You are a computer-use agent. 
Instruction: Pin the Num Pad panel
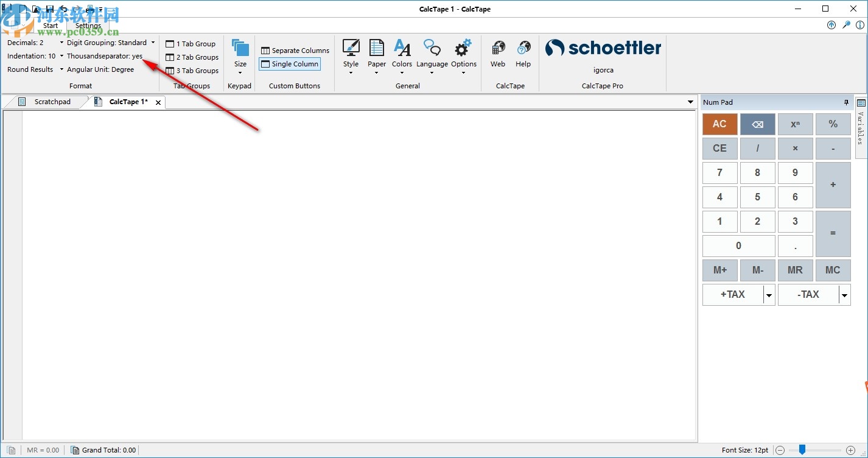tap(846, 102)
